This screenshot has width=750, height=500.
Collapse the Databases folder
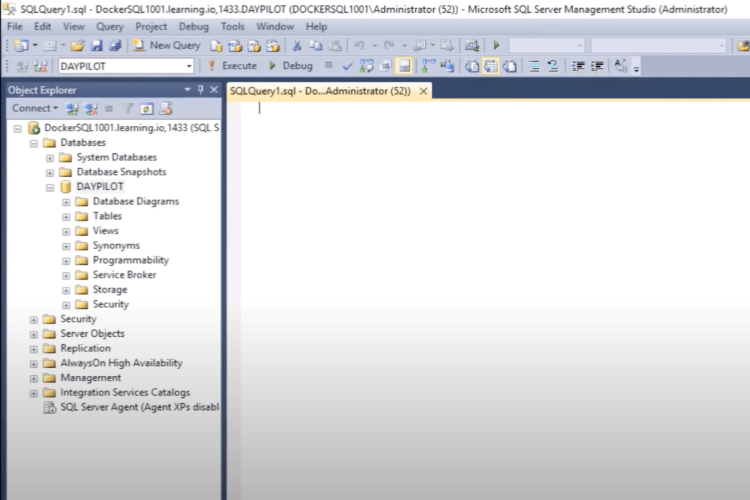pos(34,144)
